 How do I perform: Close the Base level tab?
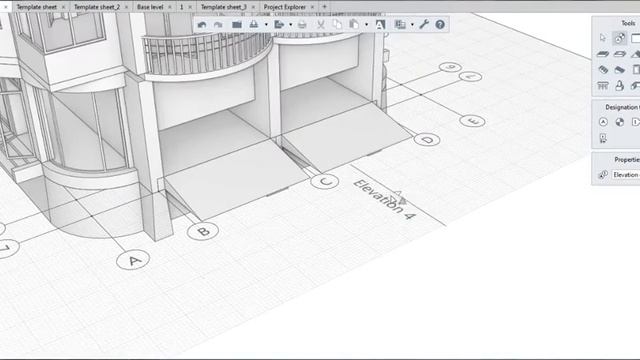pos(170,7)
